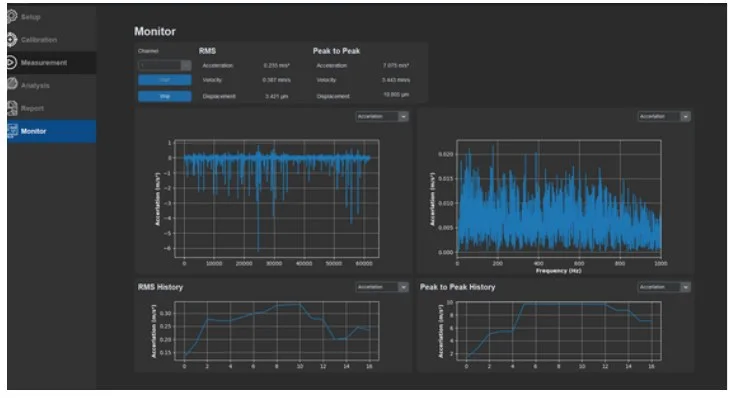Viewport: 734px width, 398px height.
Task: Click the Acceleration row under Peak to Peak
Action: (x=363, y=66)
